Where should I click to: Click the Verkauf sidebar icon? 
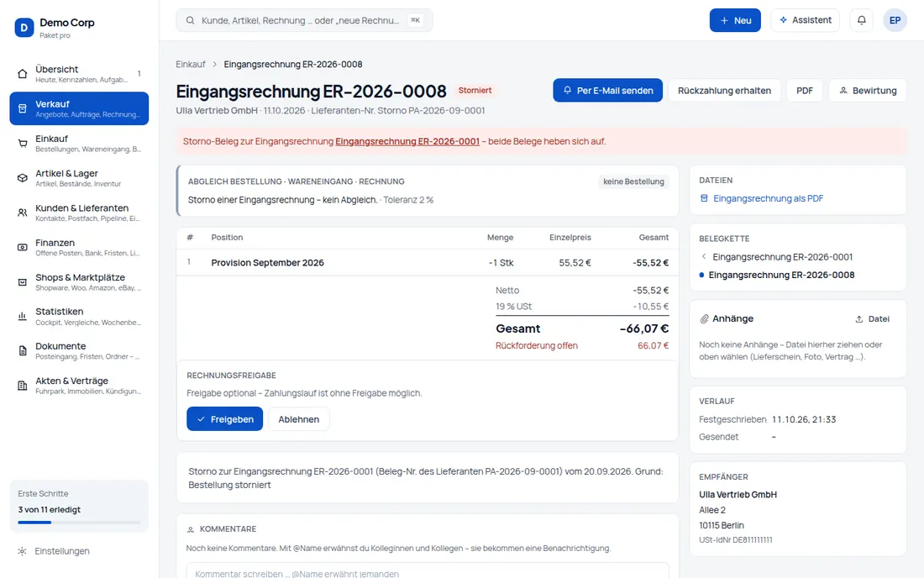23,108
